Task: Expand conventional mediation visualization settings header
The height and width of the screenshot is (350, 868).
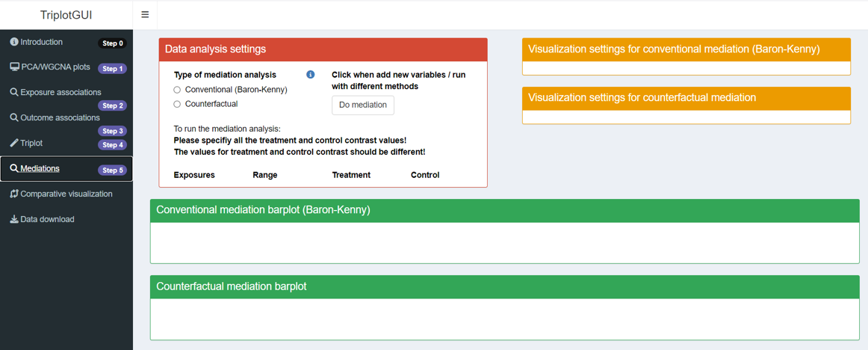Action: coord(686,49)
